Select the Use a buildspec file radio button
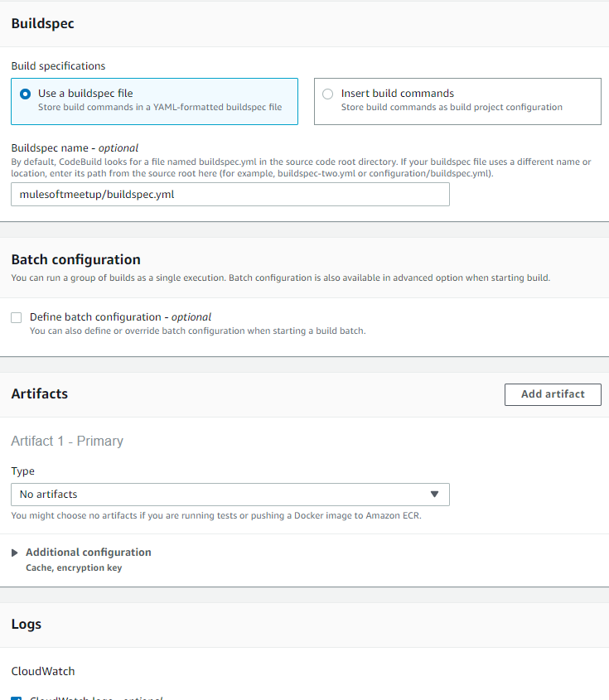 (x=25, y=94)
